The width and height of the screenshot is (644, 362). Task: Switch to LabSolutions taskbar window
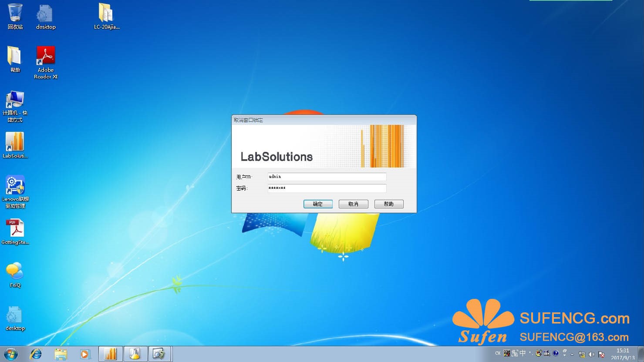coord(111,354)
